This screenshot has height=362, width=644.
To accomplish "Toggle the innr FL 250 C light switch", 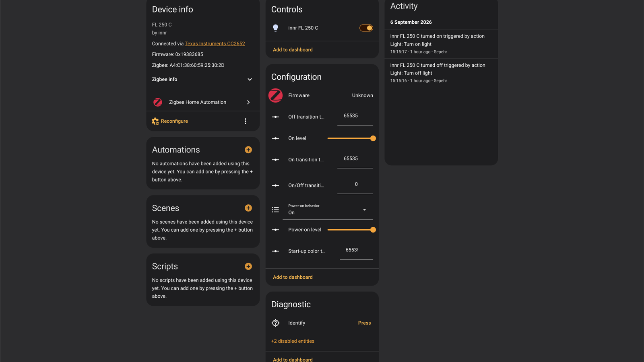I will pyautogui.click(x=366, y=28).
